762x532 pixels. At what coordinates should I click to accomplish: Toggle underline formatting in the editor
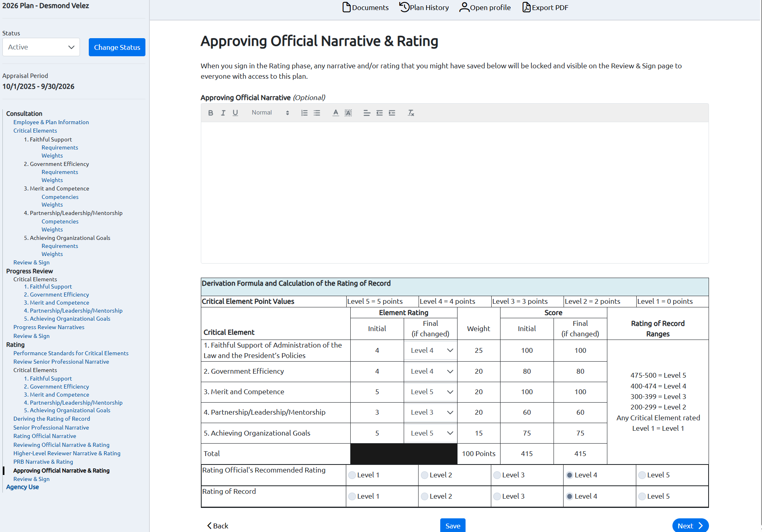pos(235,113)
